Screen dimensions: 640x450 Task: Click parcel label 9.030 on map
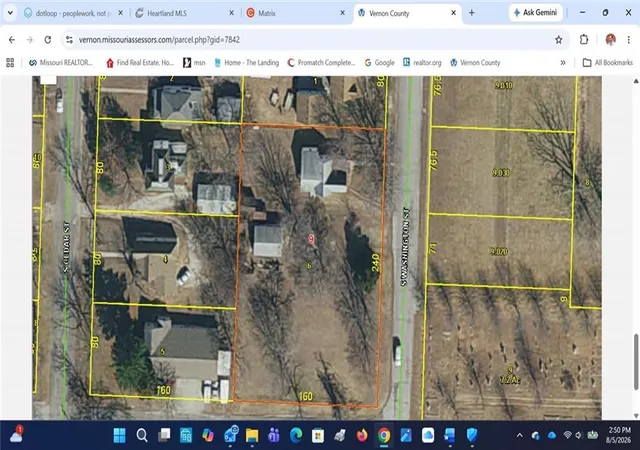[501, 173]
